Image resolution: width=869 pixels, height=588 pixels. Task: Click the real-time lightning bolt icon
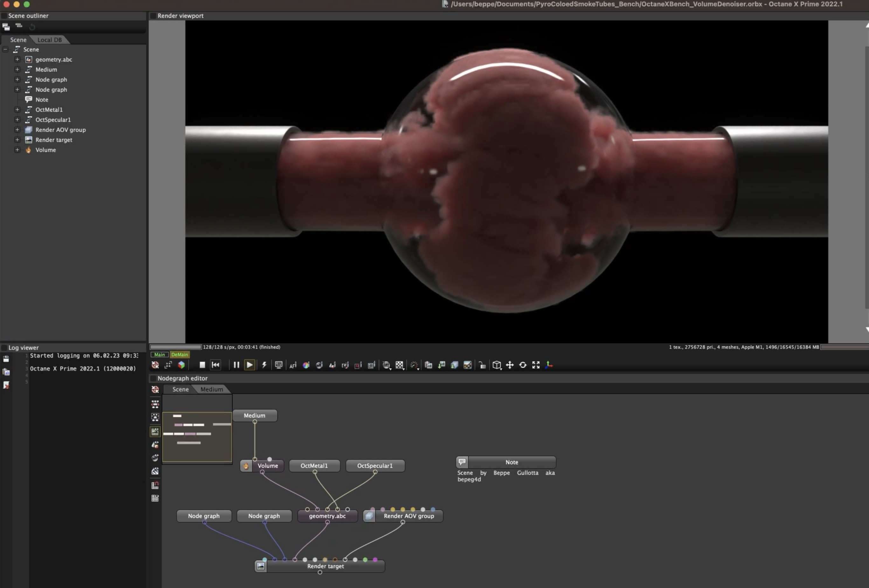click(x=264, y=365)
